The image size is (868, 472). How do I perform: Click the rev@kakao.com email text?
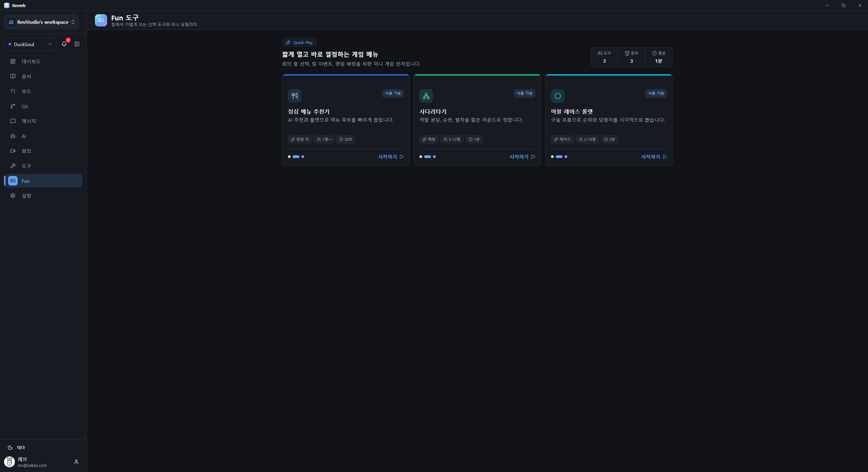pos(32,466)
